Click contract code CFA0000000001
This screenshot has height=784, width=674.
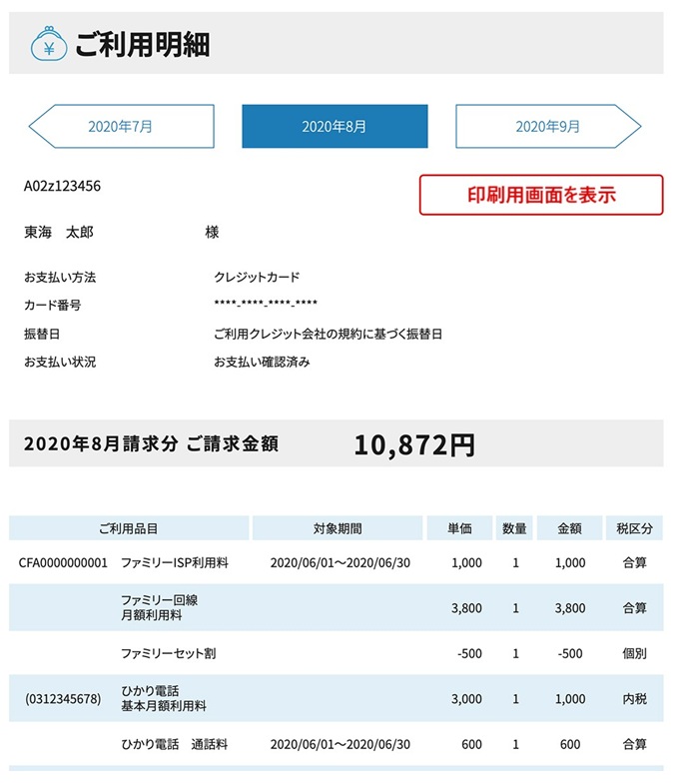coord(63,563)
